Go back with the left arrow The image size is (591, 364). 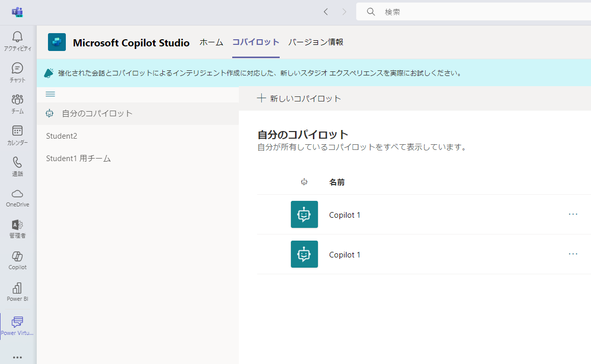[326, 12]
